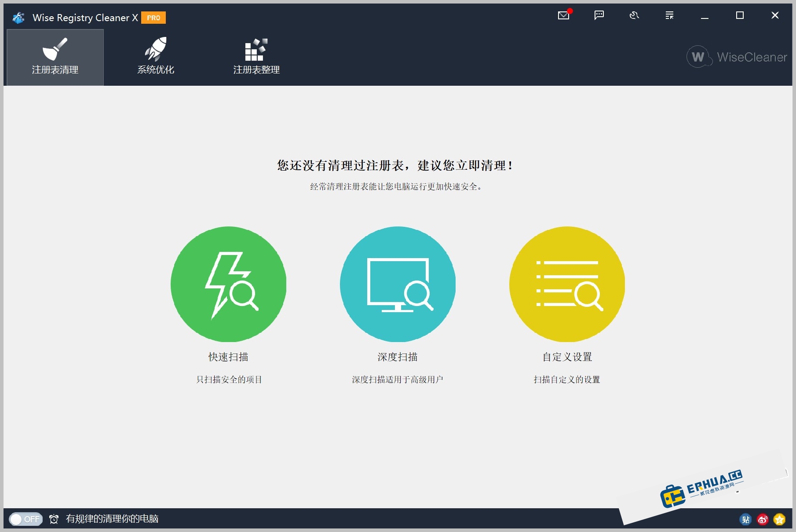Open the feedback chat bubble icon
796x532 pixels.
(x=599, y=15)
